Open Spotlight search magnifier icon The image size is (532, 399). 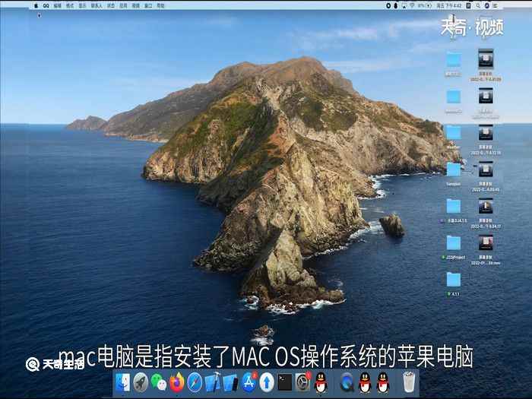[x=478, y=5]
